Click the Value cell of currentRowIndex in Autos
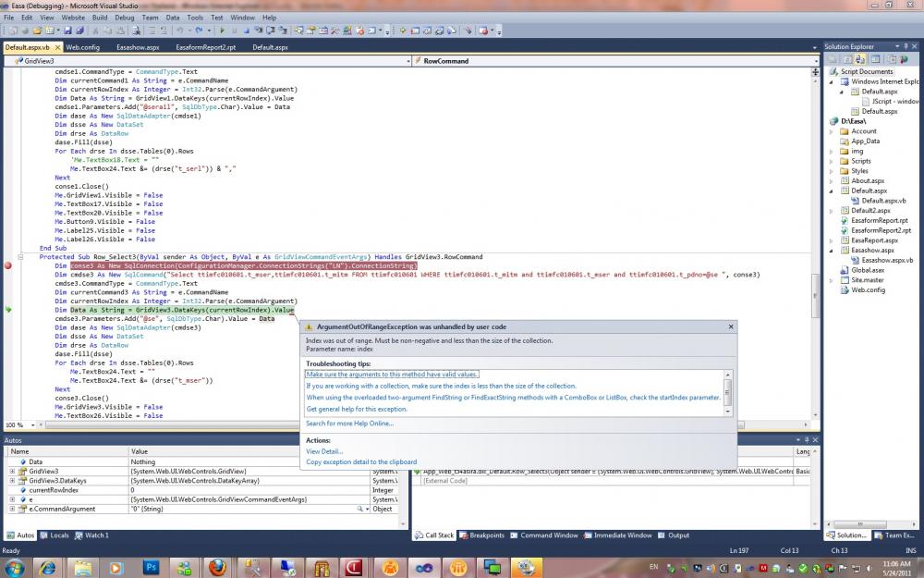This screenshot has height=578, width=924. click(x=248, y=490)
